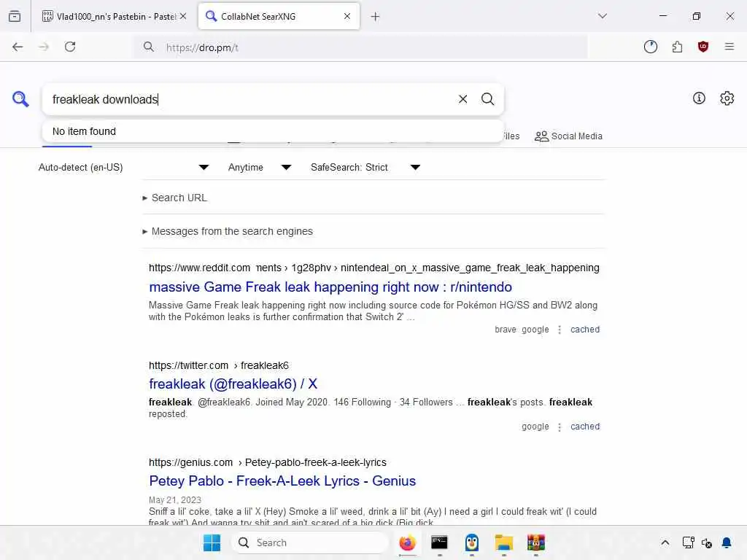The image size is (747, 560).
Task: Open Petey Pablo Freek-A-Leek Lyrics result
Action: pos(282,481)
